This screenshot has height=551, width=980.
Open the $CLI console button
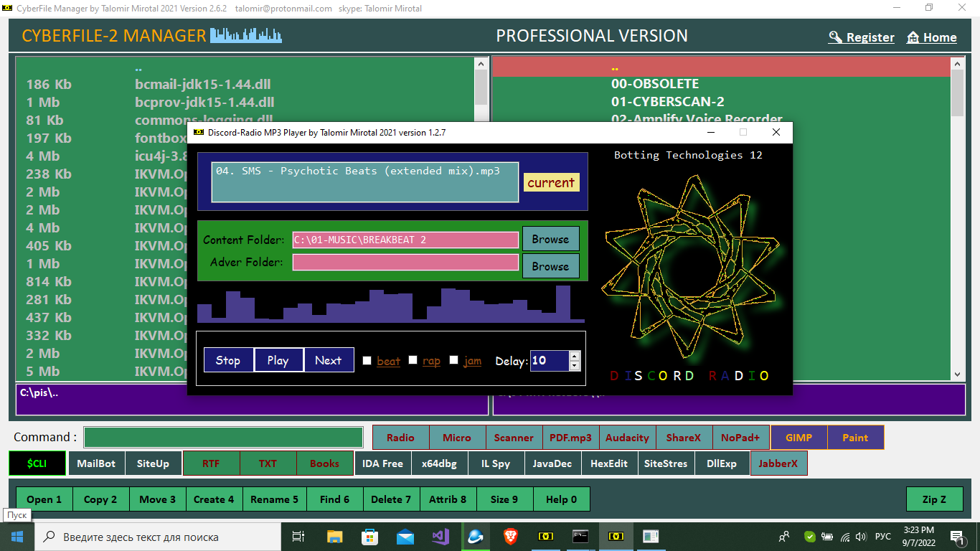[37, 463]
